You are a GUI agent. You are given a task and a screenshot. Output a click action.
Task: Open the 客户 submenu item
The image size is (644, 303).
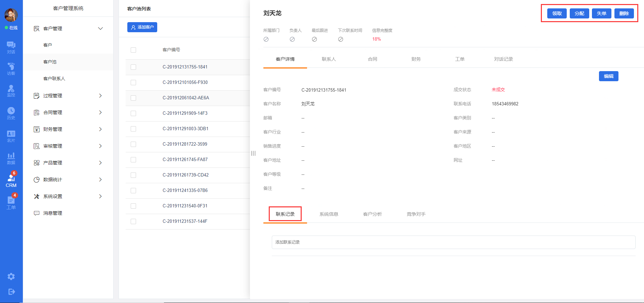tap(68, 45)
